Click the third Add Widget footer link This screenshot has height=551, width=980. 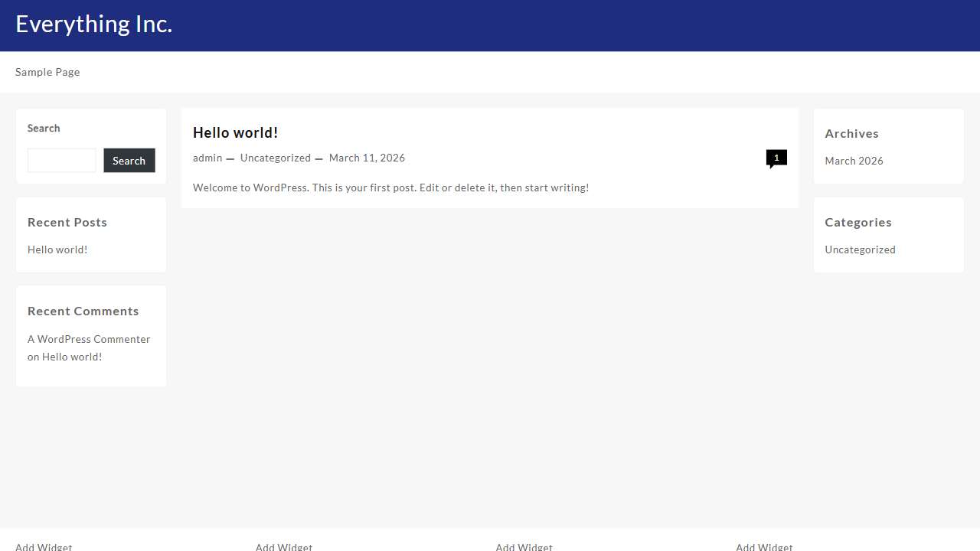coord(524,546)
